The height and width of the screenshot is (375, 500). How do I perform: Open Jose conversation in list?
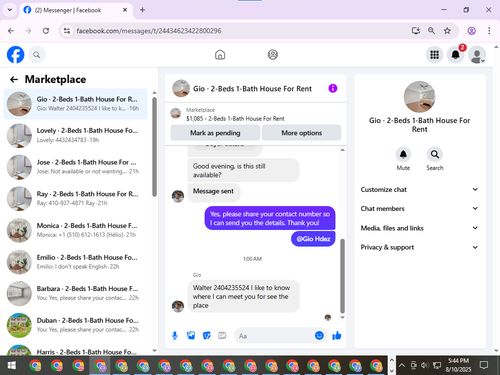[x=76, y=167]
